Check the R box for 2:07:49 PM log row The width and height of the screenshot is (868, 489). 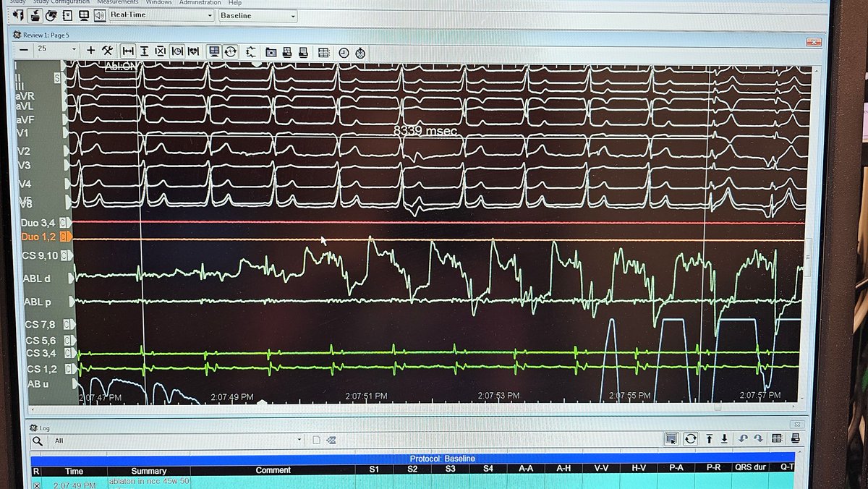37,485
